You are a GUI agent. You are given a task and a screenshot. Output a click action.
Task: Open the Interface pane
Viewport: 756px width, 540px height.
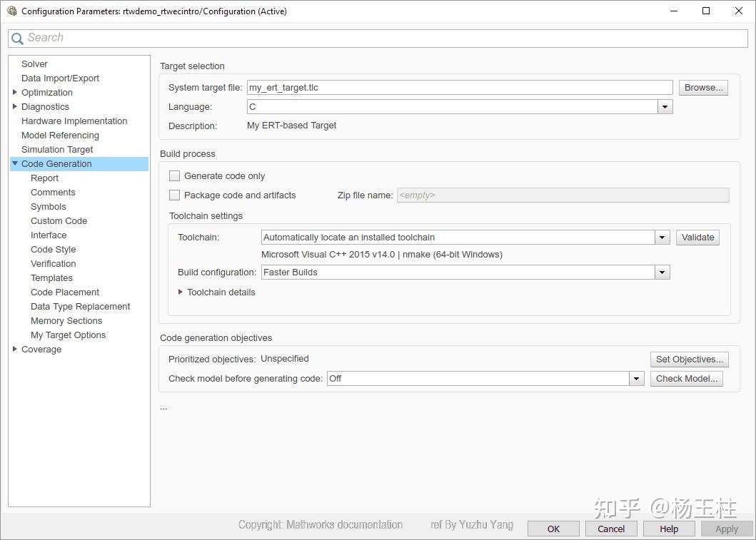pyautogui.click(x=49, y=235)
